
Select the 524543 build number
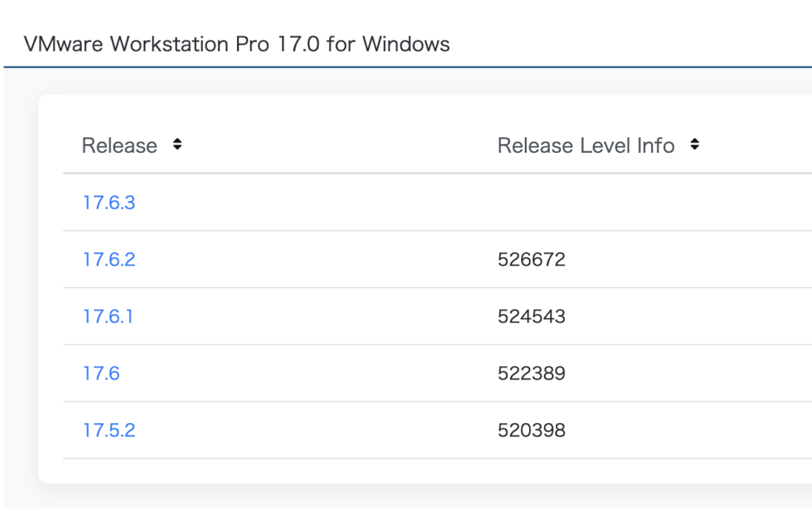pyautogui.click(x=531, y=317)
